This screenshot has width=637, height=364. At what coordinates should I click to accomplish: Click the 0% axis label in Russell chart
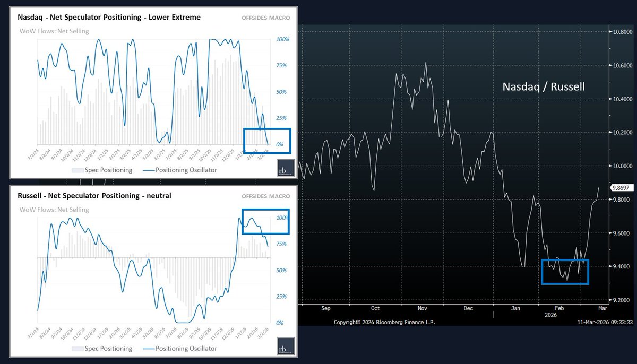[x=279, y=323]
